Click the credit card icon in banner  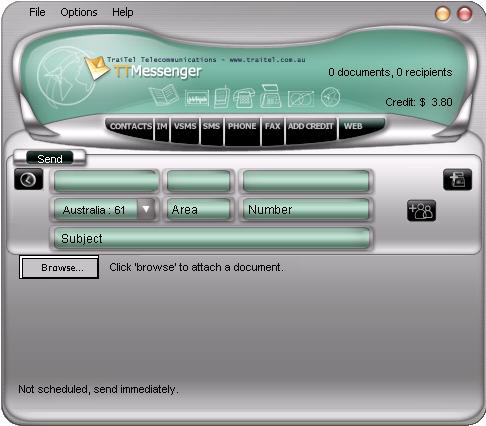[301, 98]
